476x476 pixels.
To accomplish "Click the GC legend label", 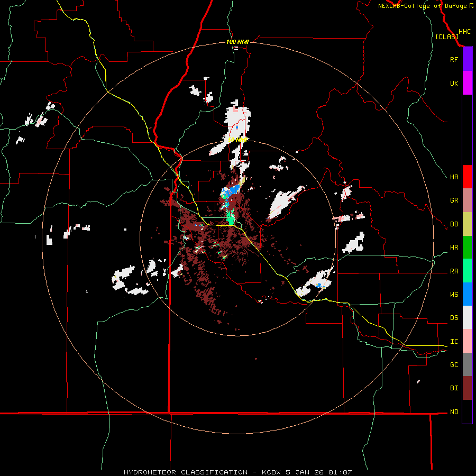I will [454, 365].
